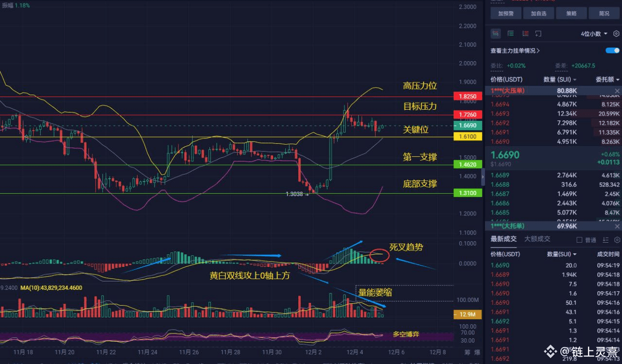
Task: Click the 1.8250 red price level tag
Action: [467, 97]
